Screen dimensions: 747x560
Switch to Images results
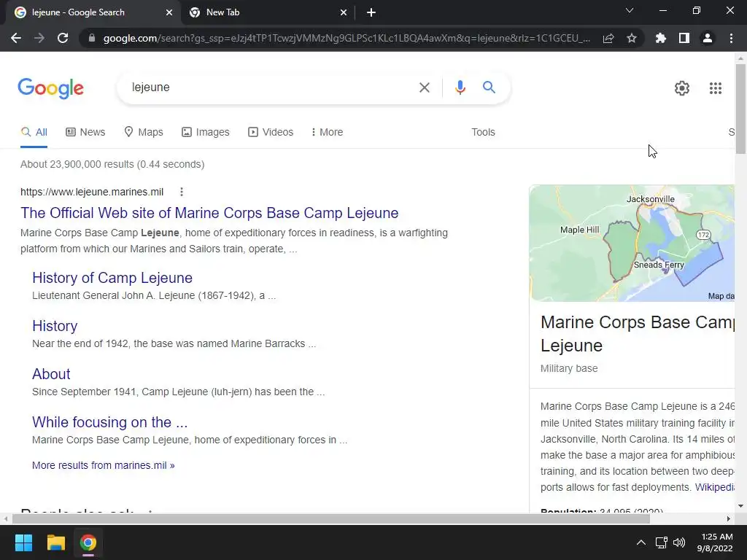coord(205,133)
